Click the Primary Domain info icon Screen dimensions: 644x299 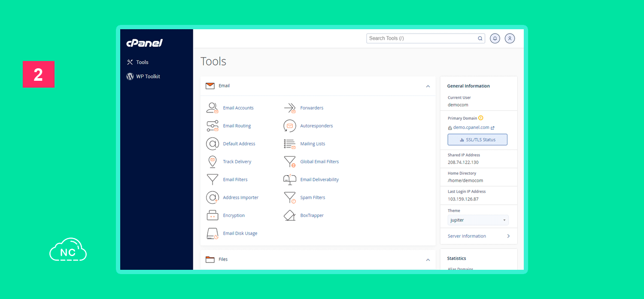[481, 118]
